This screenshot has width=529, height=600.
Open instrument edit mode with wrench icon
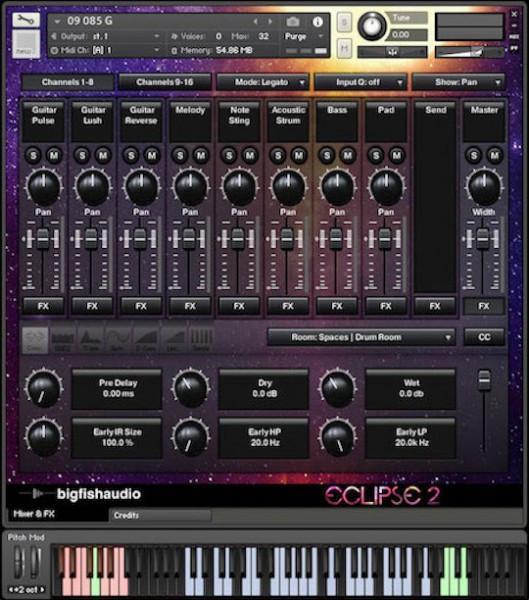coord(26,20)
